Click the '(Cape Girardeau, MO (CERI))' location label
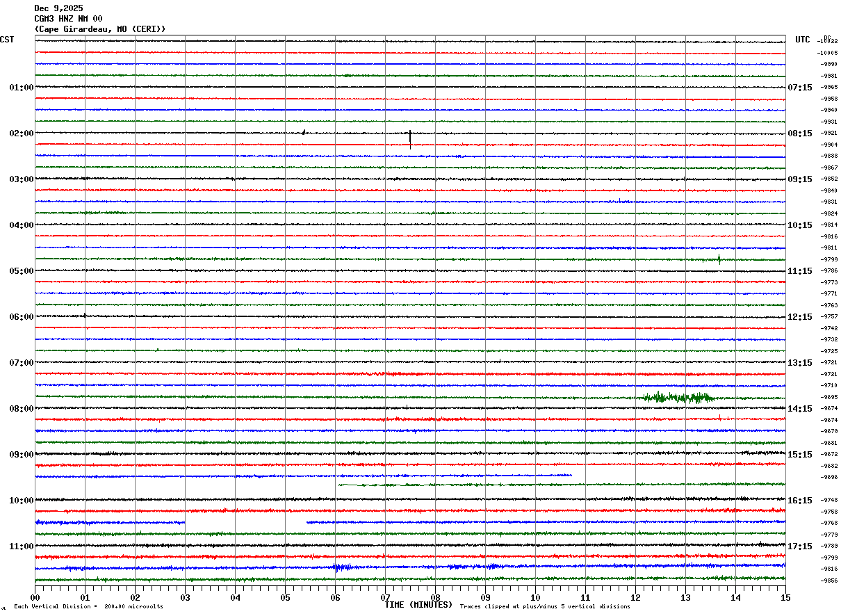Viewport: 841px width, 616px height. [100, 29]
